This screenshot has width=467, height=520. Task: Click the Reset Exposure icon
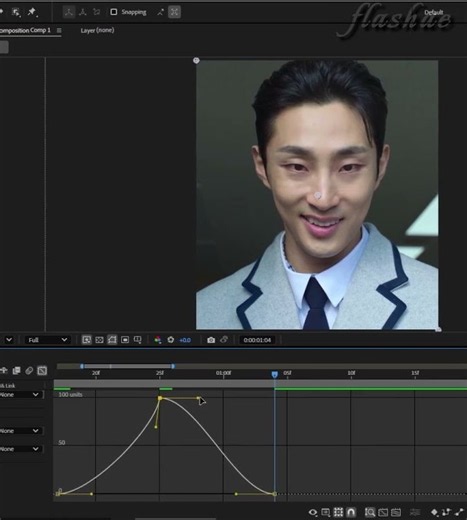[171, 340]
